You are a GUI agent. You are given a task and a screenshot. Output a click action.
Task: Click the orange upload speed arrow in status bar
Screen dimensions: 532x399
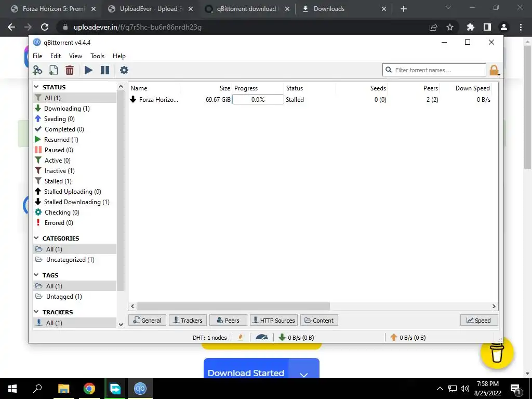[x=394, y=337]
